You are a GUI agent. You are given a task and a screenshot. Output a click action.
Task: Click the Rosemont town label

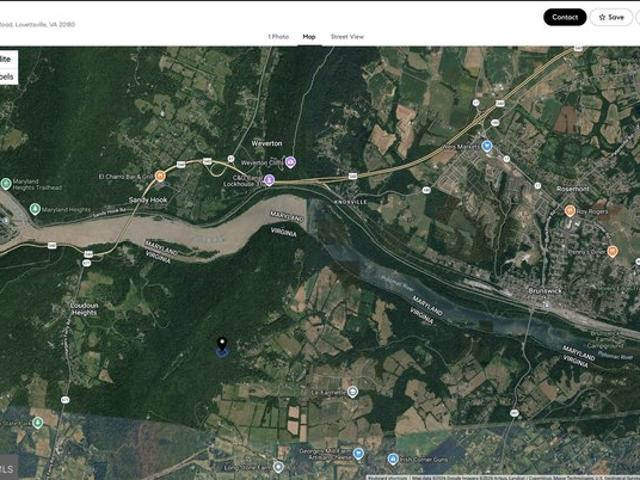coord(573,189)
